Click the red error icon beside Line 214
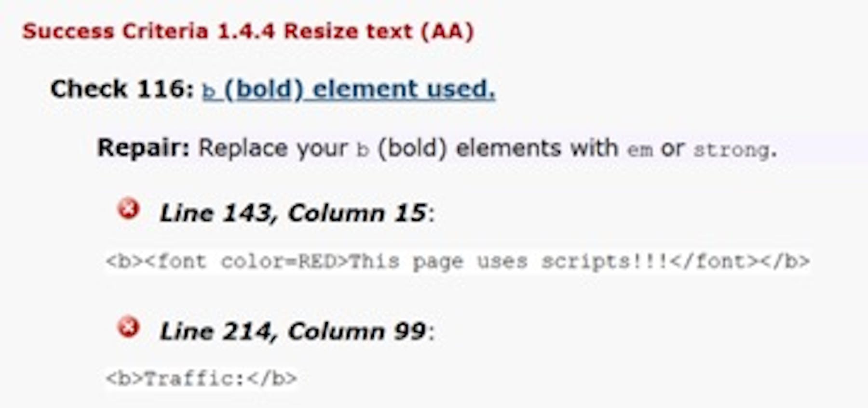The image size is (868, 408). (128, 327)
